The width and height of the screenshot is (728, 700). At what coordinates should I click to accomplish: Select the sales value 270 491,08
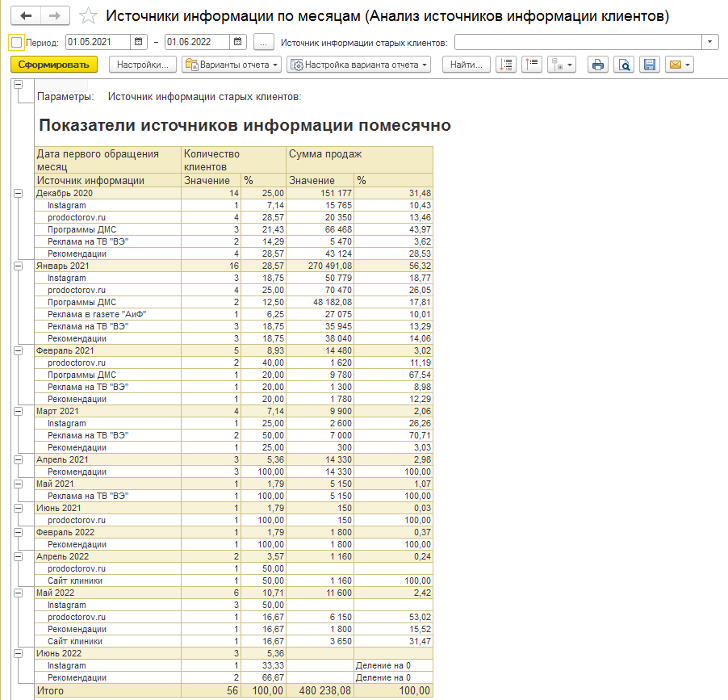coord(330,266)
